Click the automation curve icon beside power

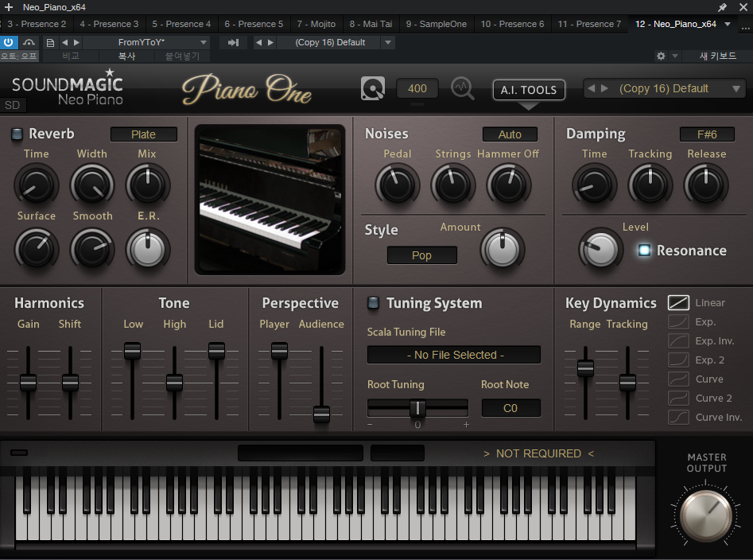click(x=29, y=42)
